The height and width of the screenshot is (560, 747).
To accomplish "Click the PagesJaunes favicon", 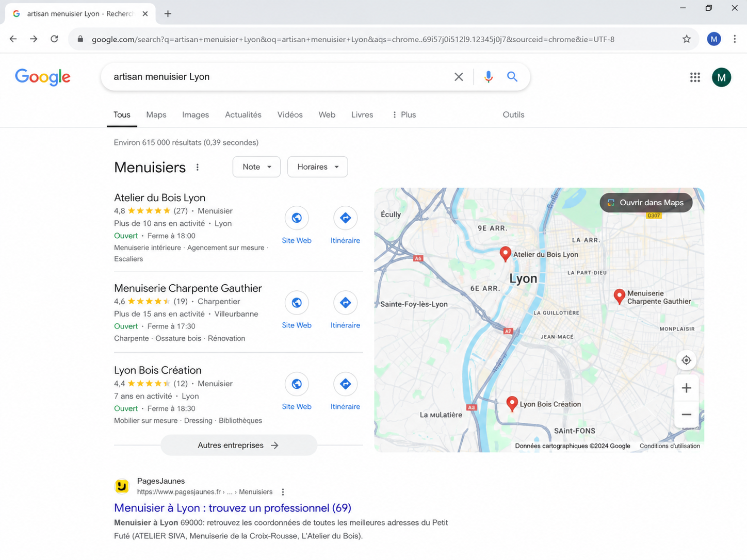I will [122, 486].
